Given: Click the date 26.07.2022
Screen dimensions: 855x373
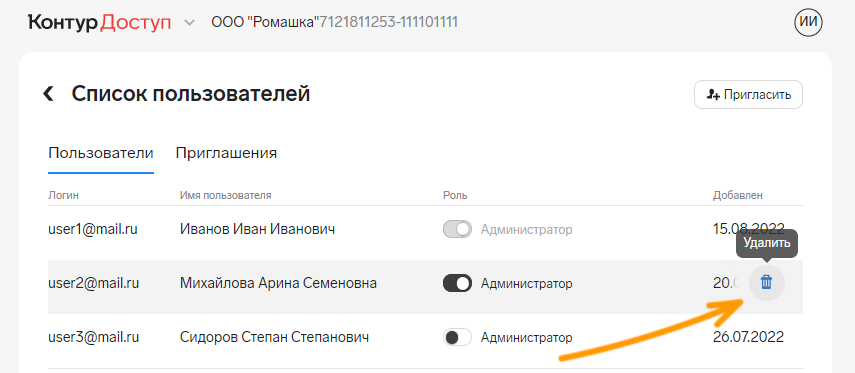Looking at the screenshot, I should pos(748,337).
